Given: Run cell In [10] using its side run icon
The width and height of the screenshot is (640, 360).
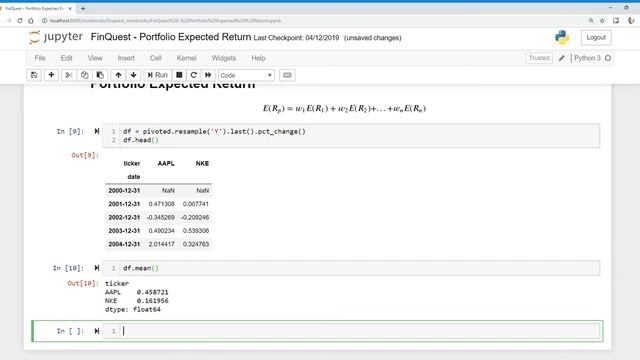Looking at the screenshot, I should tap(97, 268).
